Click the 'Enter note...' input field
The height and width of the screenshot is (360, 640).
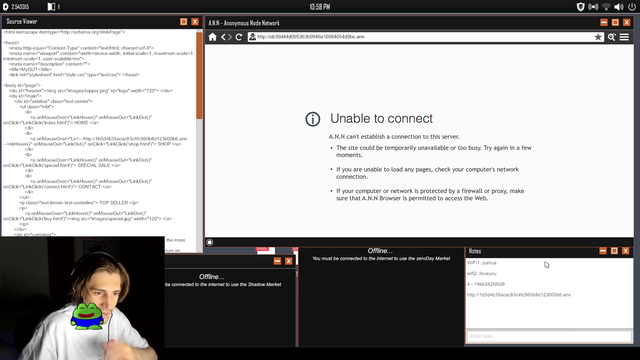click(549, 336)
